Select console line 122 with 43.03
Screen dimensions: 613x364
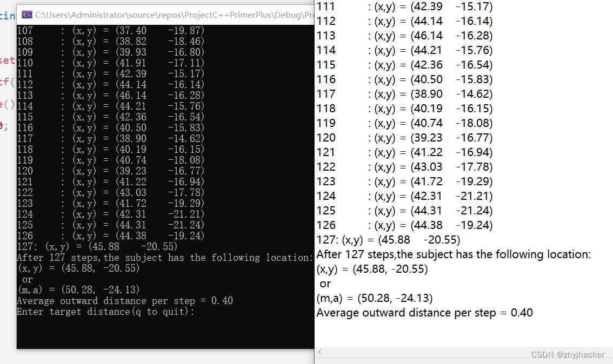click(111, 193)
